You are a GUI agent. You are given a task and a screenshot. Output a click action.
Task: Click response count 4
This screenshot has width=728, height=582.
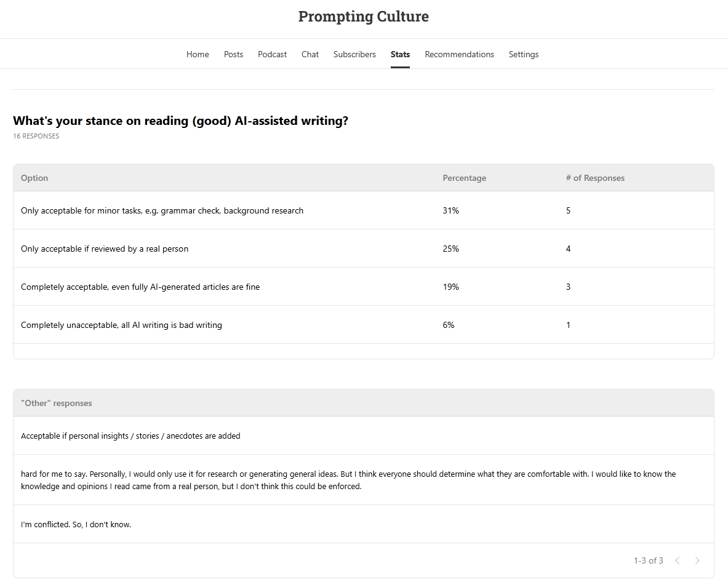568,249
